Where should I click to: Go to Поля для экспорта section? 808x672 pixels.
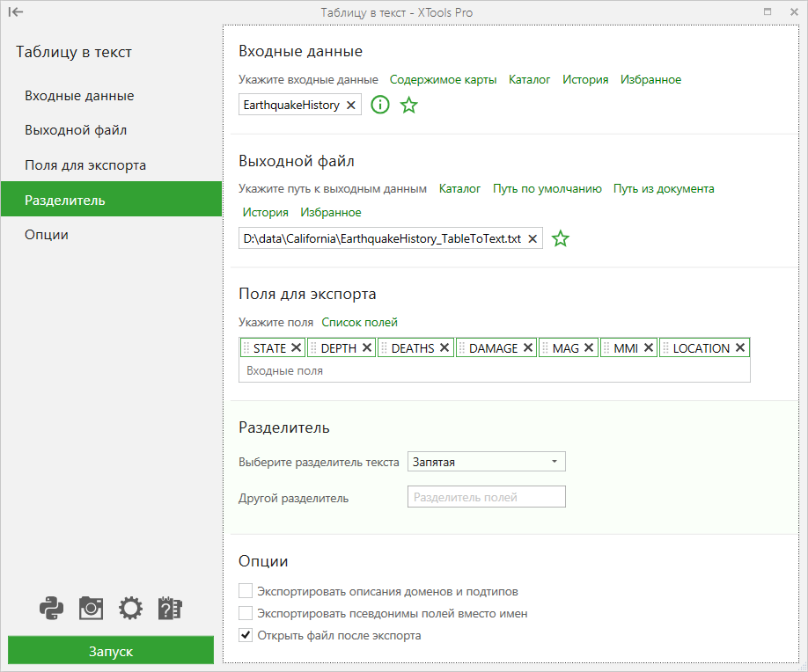(x=85, y=165)
